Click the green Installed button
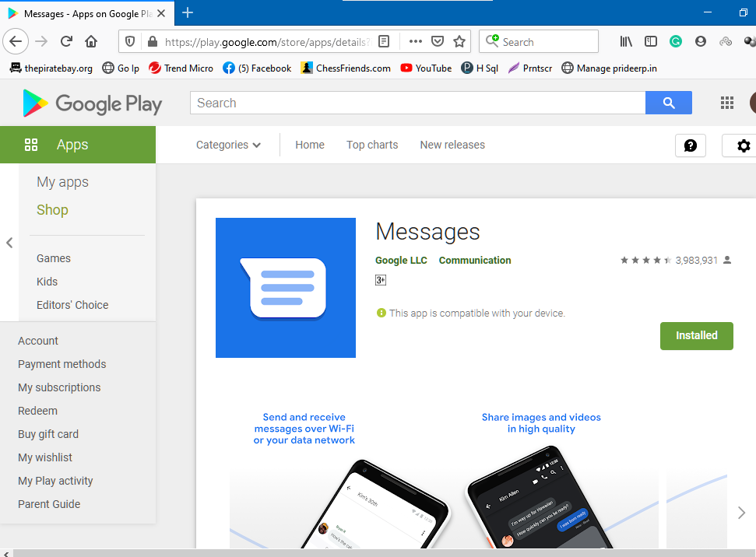This screenshot has height=557, width=756. (696, 336)
